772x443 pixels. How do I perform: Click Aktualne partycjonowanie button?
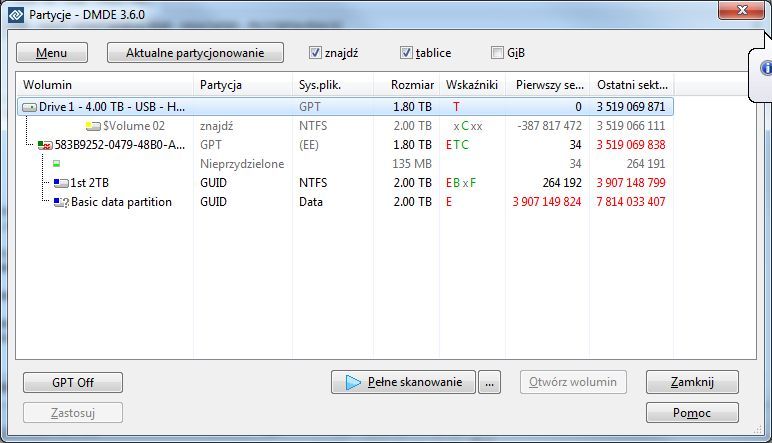click(x=195, y=53)
